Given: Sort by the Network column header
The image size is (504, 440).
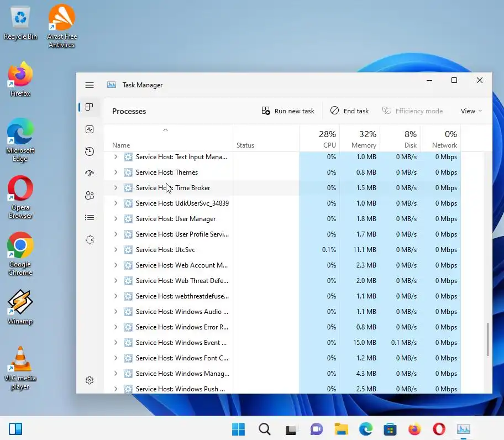Looking at the screenshot, I should (x=440, y=138).
